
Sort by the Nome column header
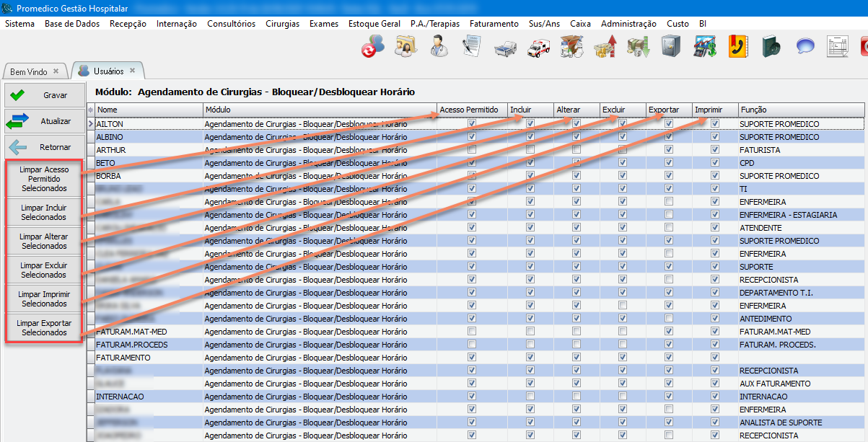click(x=148, y=110)
